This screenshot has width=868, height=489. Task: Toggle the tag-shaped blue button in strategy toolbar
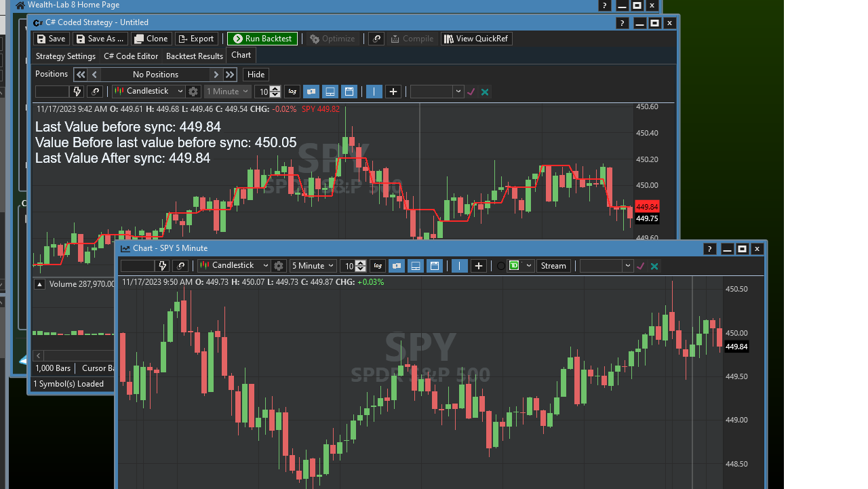311,92
